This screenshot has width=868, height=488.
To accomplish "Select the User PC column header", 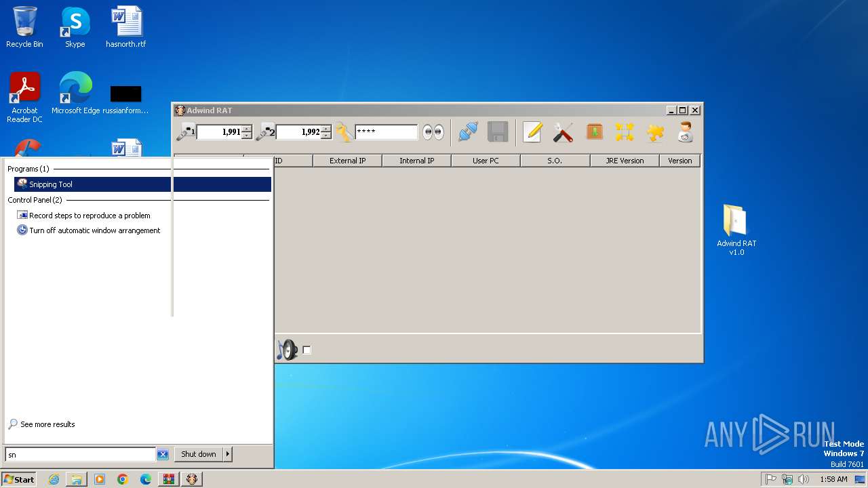I will [x=486, y=161].
